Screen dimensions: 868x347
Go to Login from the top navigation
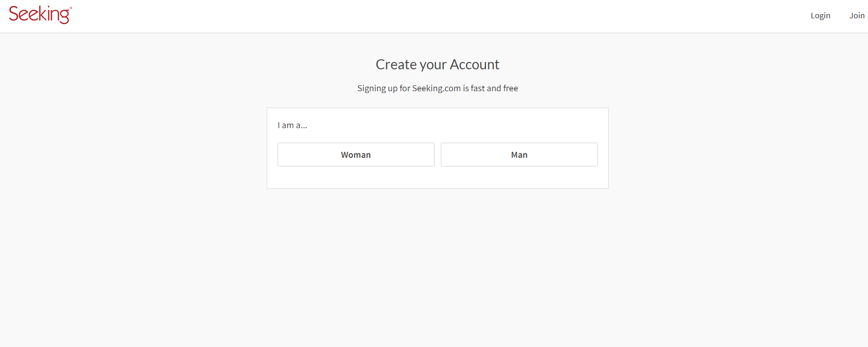pos(820,16)
